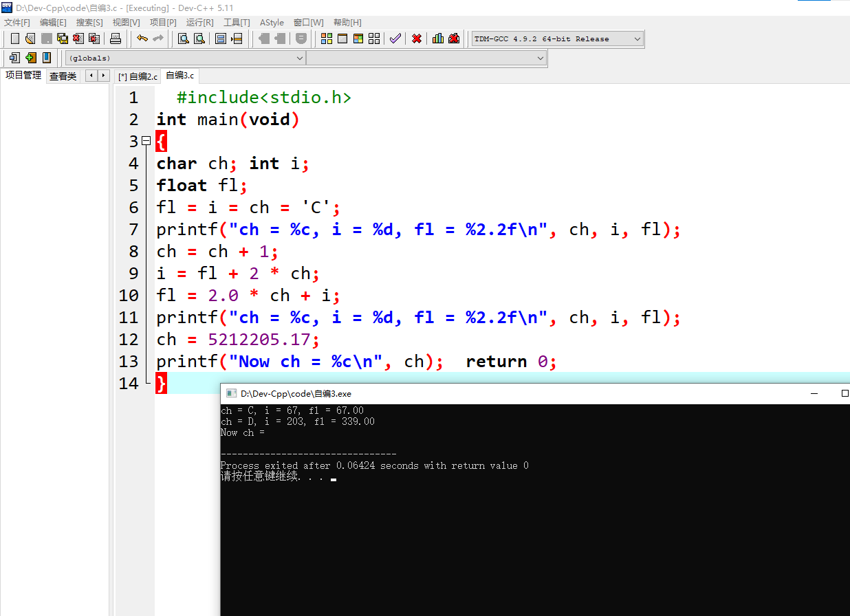The image size is (850, 616).
Task: Open the 搜索[S] menu
Action: tap(89, 23)
